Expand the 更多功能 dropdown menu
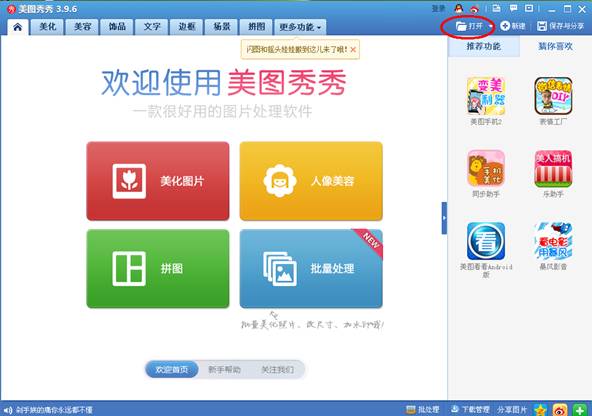Viewport: 592px width, 416px height. click(x=300, y=27)
